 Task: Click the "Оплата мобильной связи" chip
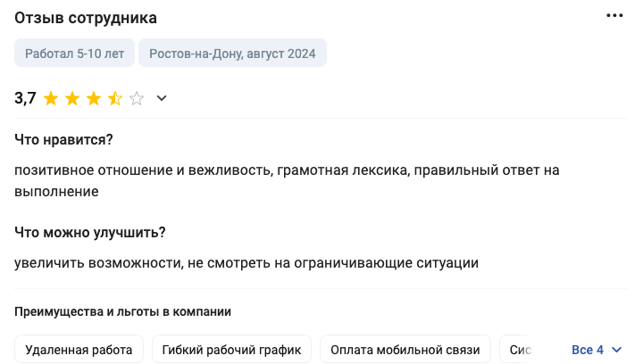405,350
